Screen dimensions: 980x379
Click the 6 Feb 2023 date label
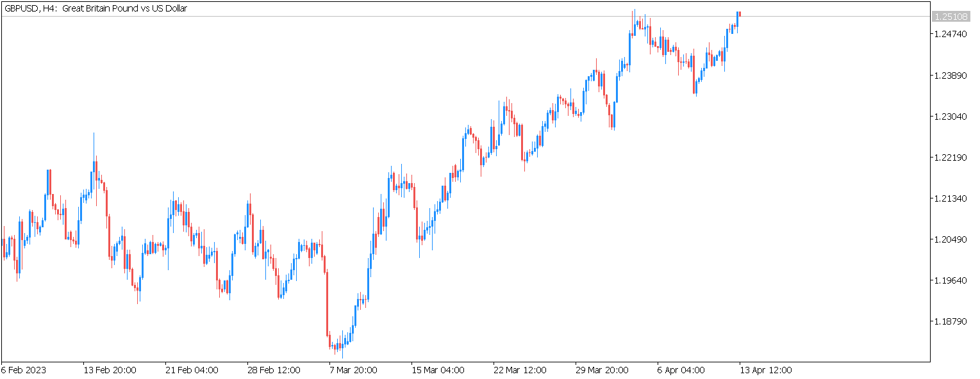(24, 370)
